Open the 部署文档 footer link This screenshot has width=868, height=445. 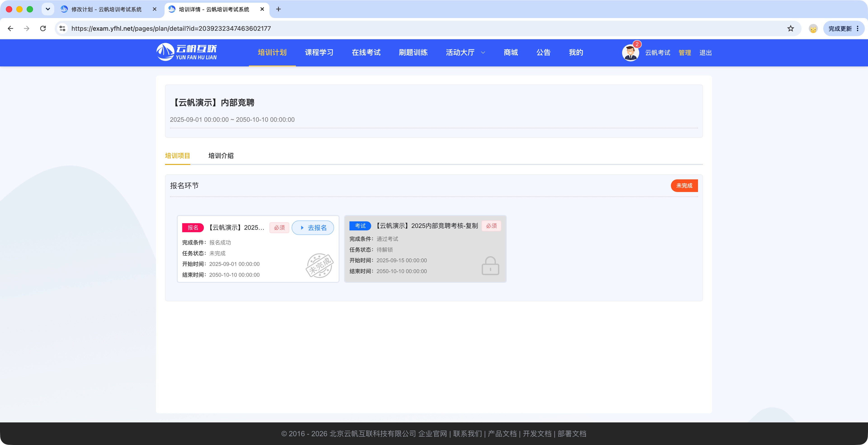coord(572,433)
